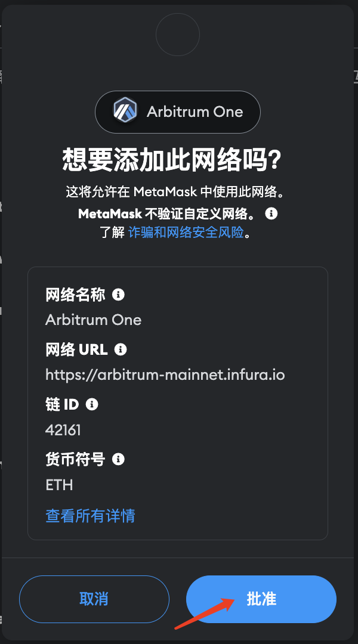Screen dimensions: 358x644
Task: Click the info icon beside 链 ID
Action: pyautogui.click(x=92, y=404)
